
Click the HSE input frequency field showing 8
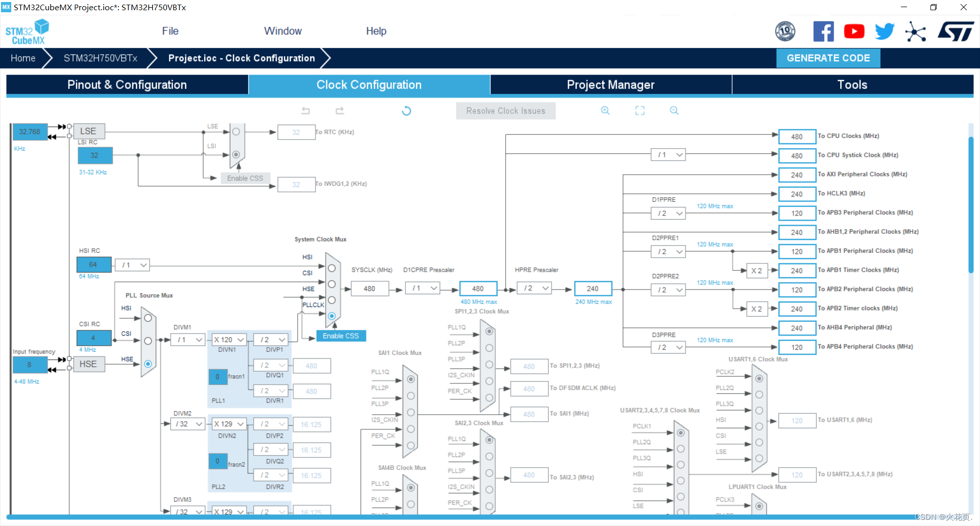click(x=30, y=365)
